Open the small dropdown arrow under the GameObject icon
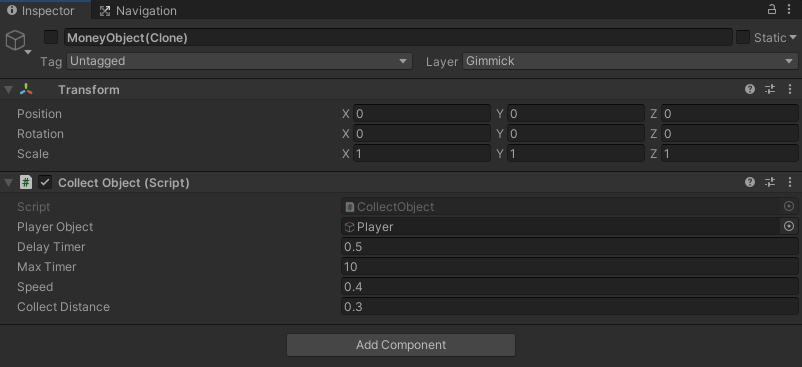The image size is (802, 367). (28, 52)
